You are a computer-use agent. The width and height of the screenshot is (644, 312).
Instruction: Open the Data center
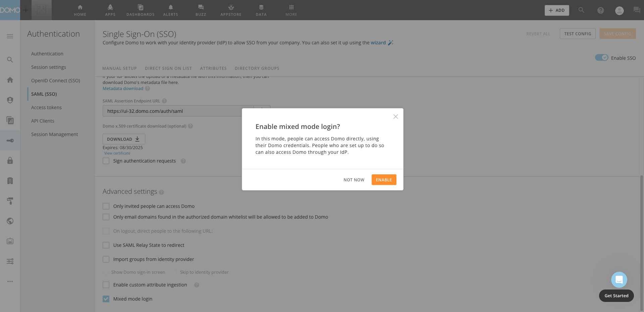[261, 10]
